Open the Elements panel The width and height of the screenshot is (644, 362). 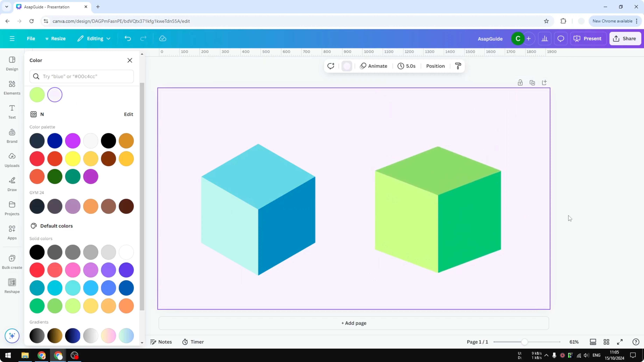click(12, 87)
